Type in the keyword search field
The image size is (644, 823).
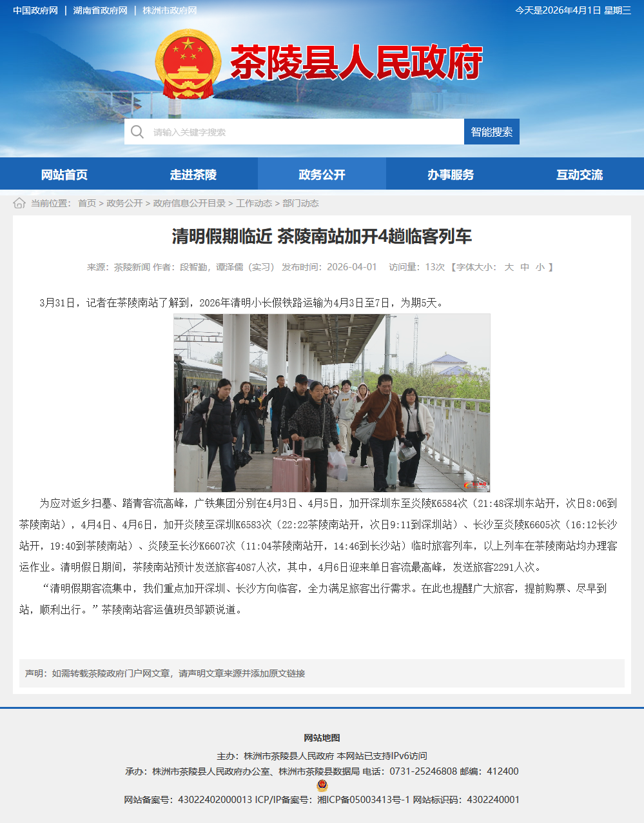[303, 132]
